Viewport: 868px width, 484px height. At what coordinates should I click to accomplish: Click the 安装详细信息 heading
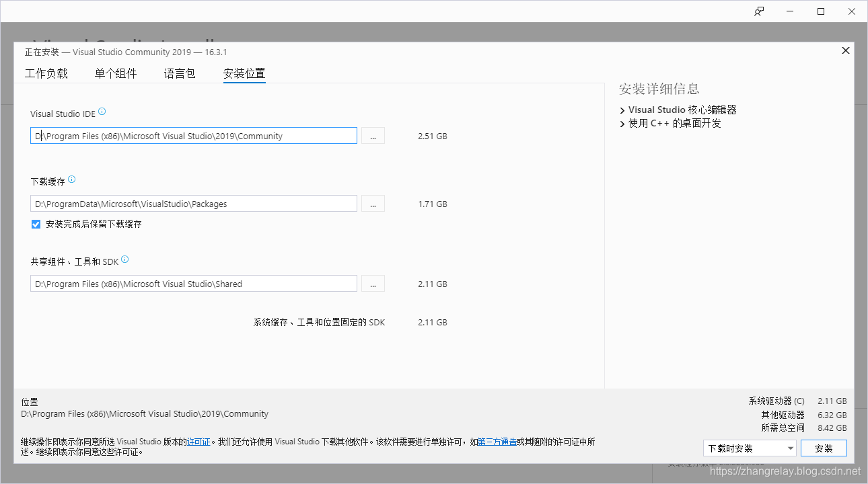pos(659,89)
